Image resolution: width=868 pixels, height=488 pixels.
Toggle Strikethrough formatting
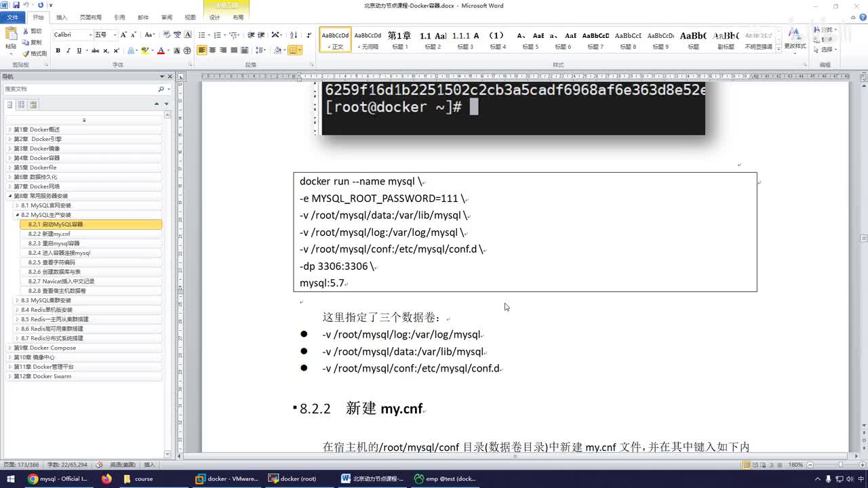95,50
